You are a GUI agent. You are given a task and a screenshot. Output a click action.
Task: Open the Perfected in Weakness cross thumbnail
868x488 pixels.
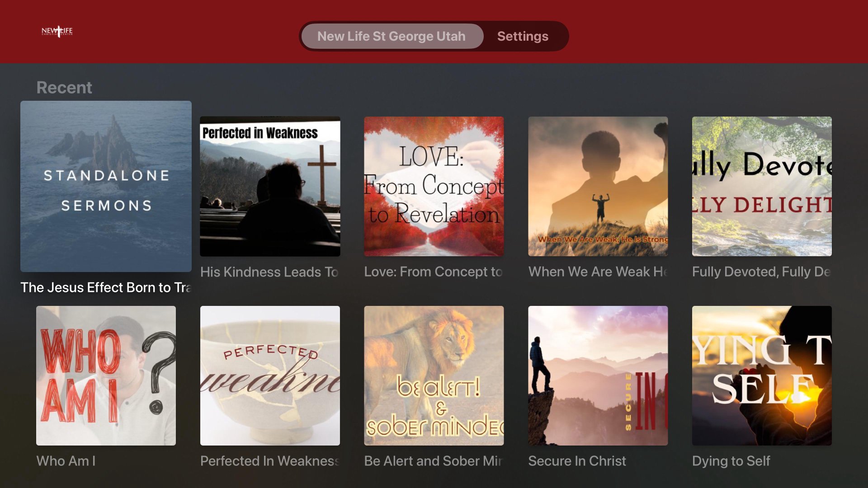pos(270,186)
